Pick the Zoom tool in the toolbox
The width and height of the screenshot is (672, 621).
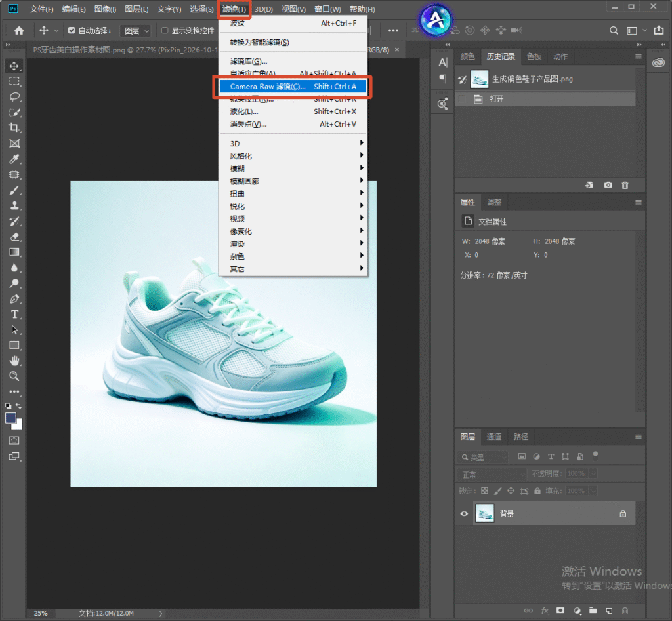click(14, 376)
